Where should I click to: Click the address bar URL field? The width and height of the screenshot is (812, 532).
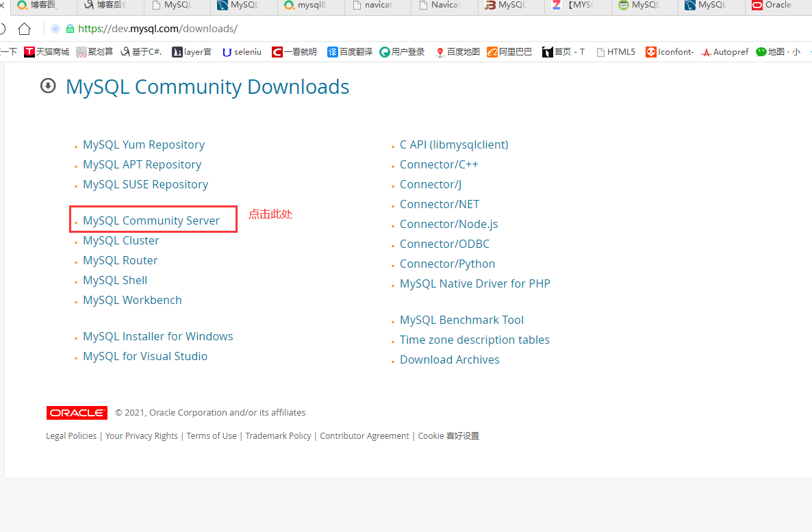click(x=158, y=29)
